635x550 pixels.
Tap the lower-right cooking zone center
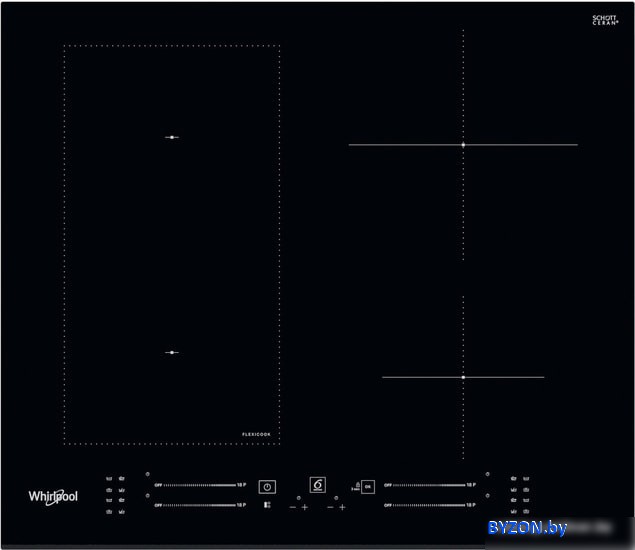coord(463,377)
